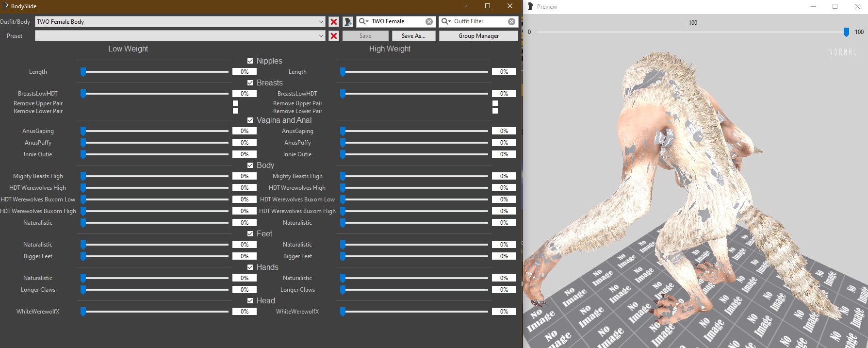Open the Group Manager
The image size is (868, 348).
click(x=478, y=36)
